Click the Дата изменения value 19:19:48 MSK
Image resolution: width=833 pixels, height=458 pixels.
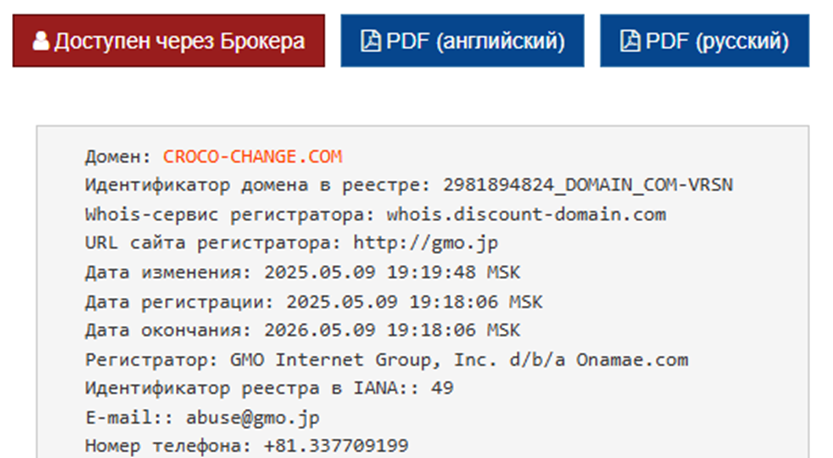(x=453, y=273)
